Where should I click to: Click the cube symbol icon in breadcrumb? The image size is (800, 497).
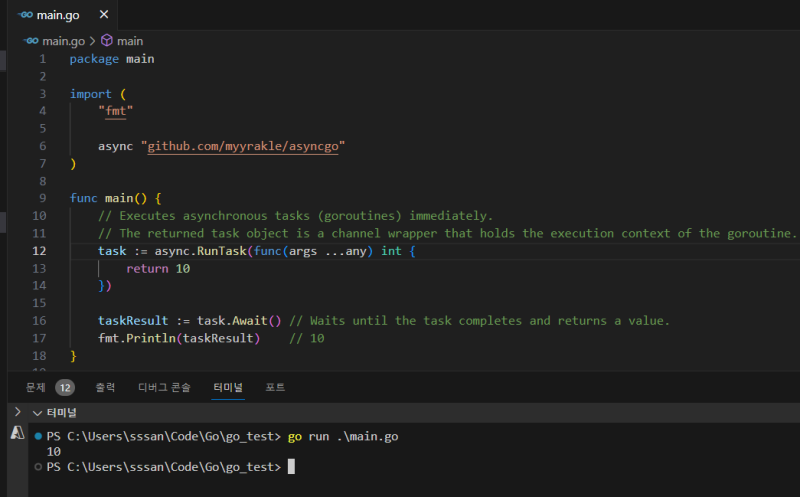coord(106,41)
